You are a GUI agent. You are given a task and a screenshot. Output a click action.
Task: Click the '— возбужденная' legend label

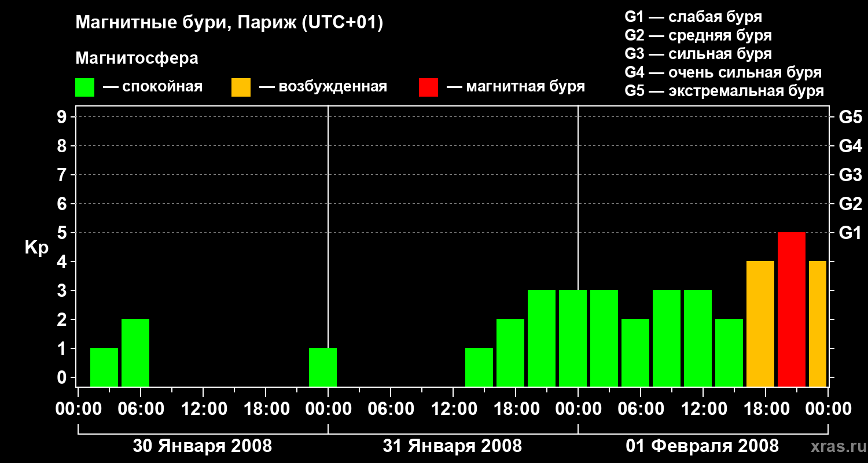(x=323, y=87)
